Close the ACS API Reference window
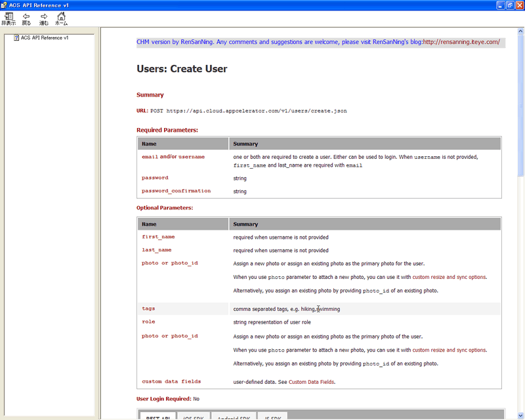This screenshot has height=420, width=525. pos(520,5)
